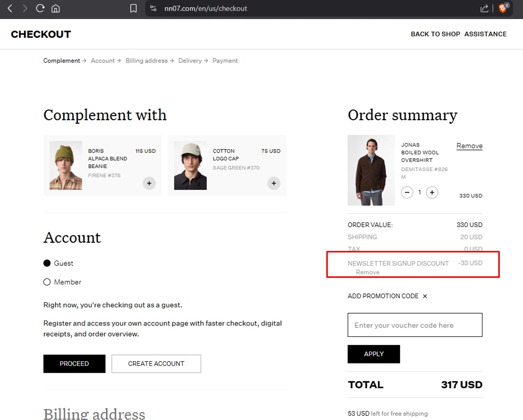
Task: Click the CHECKOUT page heading
Action: (41, 34)
